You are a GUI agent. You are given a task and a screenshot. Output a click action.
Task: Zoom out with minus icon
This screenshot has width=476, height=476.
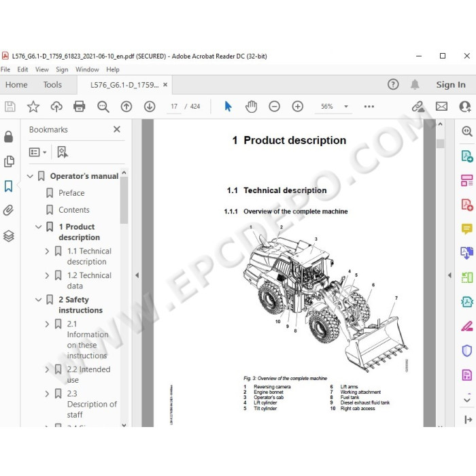(274, 107)
